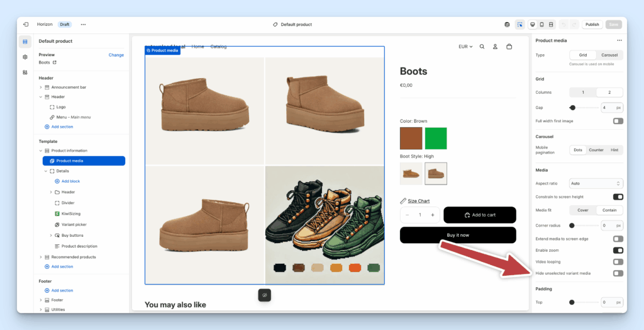Toggle the inspector selection tool icon
This screenshot has width=644, height=330.
click(x=519, y=25)
